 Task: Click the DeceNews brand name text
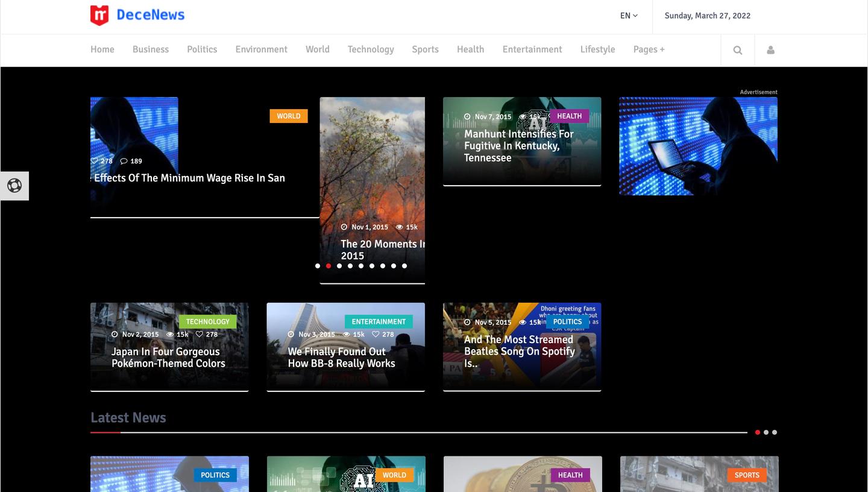tap(151, 15)
